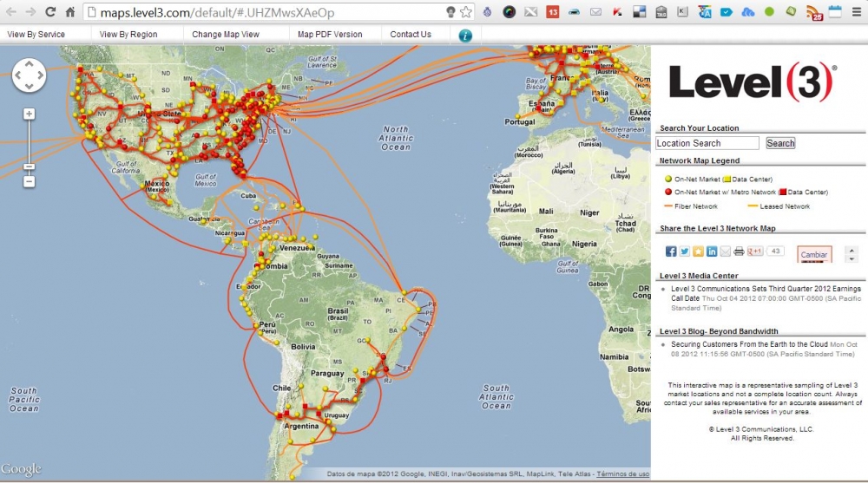Click the browser address bar URL
This screenshot has height=483, width=868.
click(x=217, y=12)
